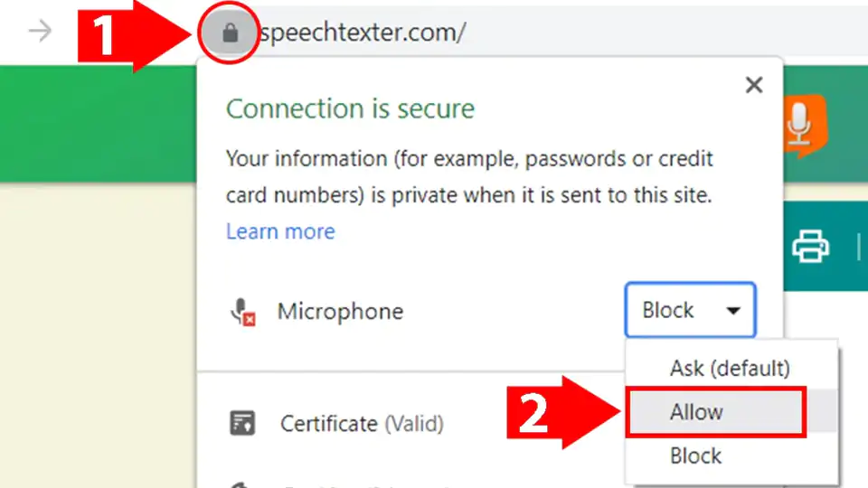Pick Block from the dropdown list options
Image resolution: width=868 pixels, height=488 pixels.
(x=695, y=455)
